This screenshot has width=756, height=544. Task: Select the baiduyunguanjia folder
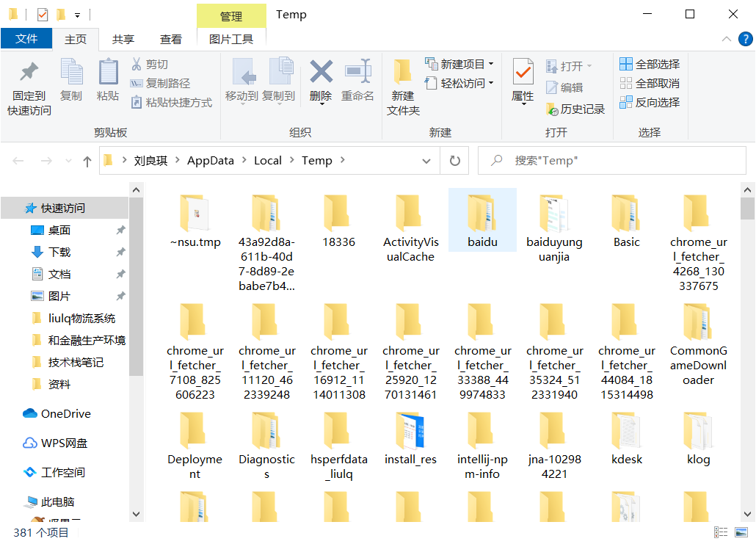click(554, 228)
